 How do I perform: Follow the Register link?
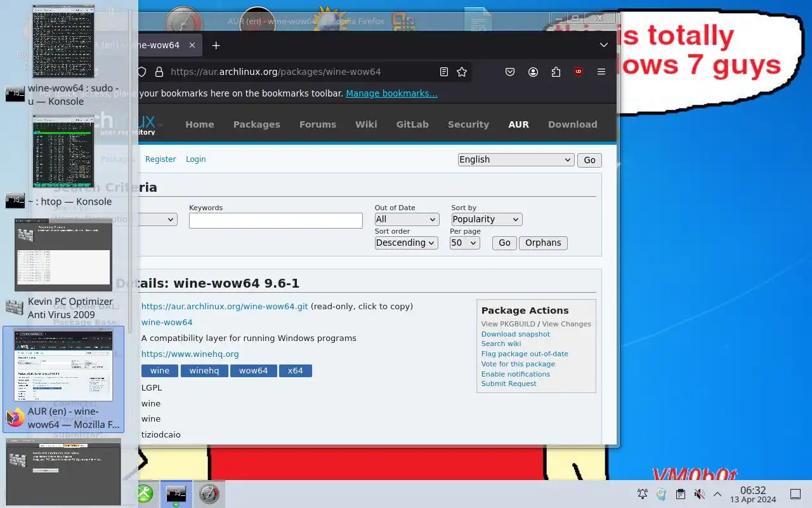pyautogui.click(x=160, y=159)
